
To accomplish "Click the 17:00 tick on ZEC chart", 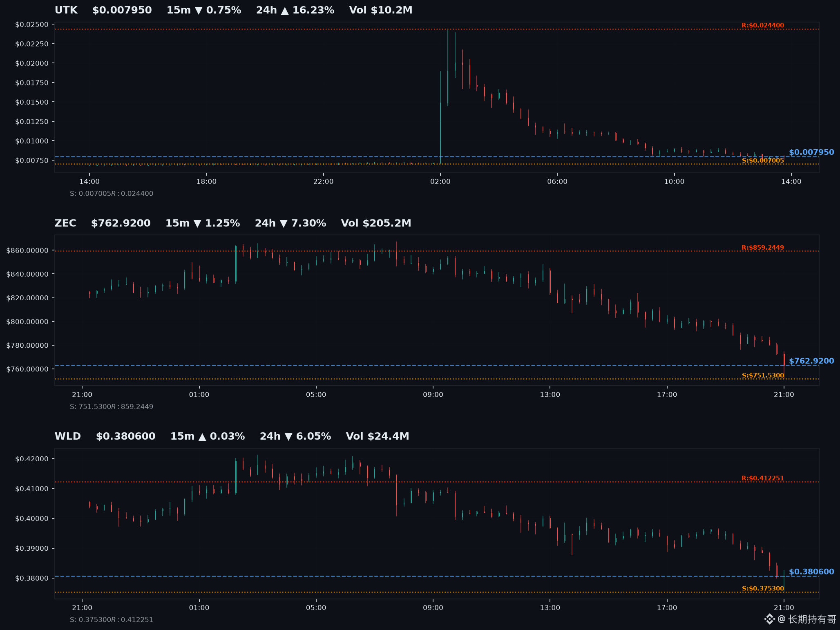I will [x=667, y=395].
